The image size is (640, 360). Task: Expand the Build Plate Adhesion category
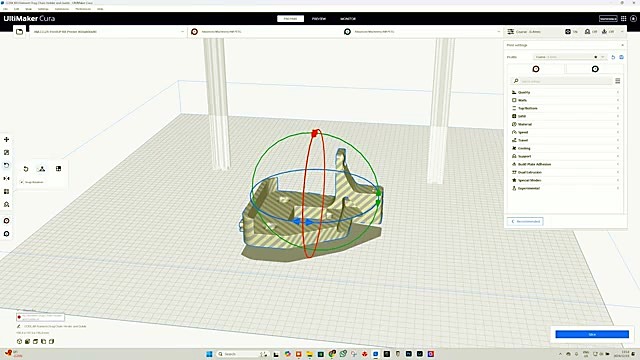click(565, 164)
